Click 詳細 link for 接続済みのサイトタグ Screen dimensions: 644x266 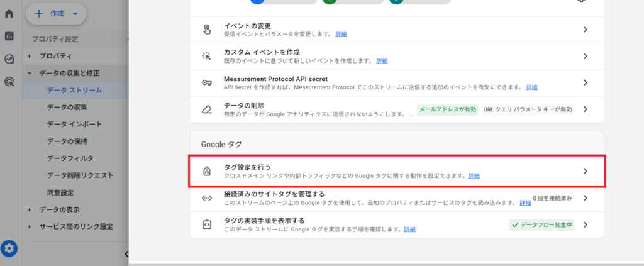click(525, 202)
